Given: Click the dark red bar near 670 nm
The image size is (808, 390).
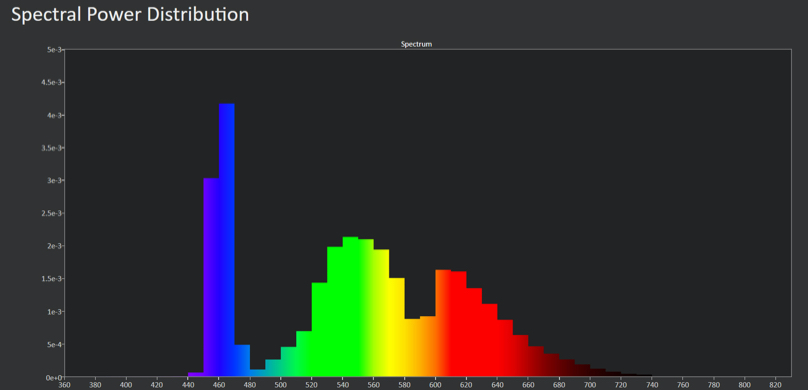Looking at the screenshot, I should click(x=551, y=365).
